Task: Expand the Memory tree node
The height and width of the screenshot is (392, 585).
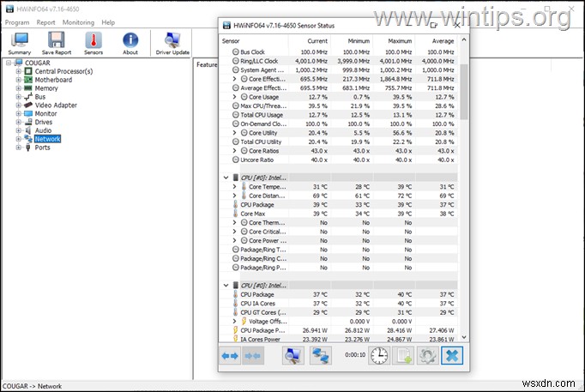Action: coord(18,88)
